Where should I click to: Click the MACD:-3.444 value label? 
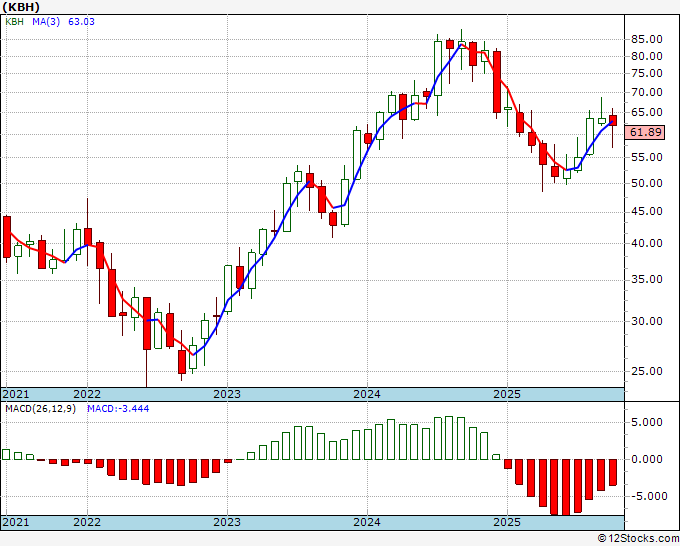118,409
